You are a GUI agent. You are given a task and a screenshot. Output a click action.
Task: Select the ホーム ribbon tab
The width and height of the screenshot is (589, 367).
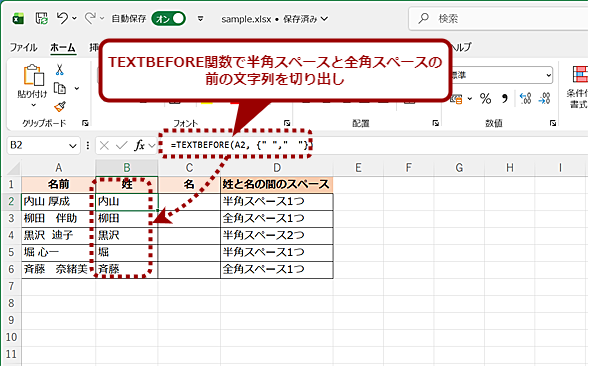point(63,47)
